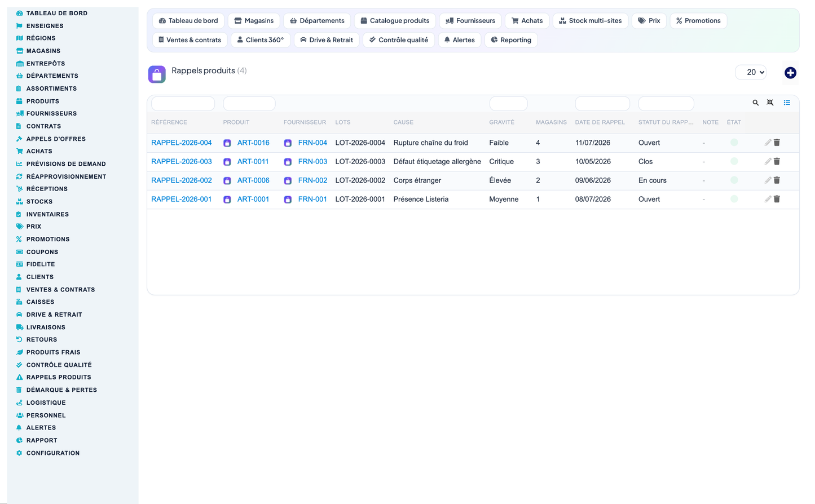
Task: Switch to the Stock multi-sites tab
Action: point(591,21)
